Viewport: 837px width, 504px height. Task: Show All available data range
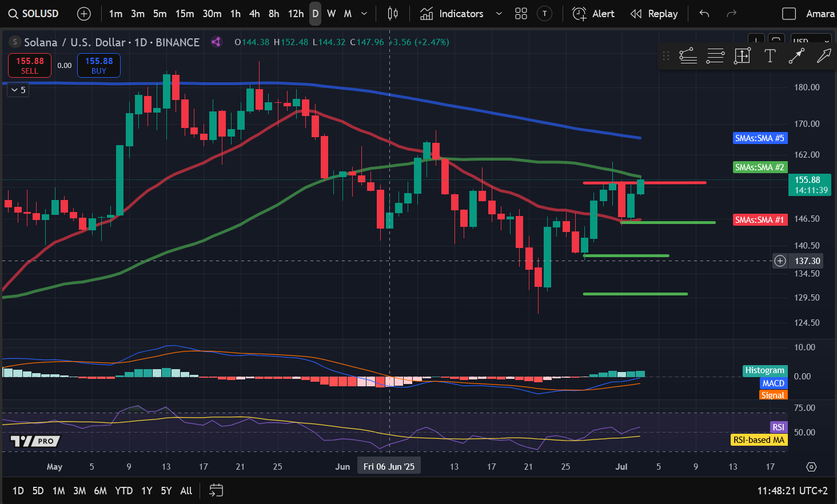click(186, 491)
